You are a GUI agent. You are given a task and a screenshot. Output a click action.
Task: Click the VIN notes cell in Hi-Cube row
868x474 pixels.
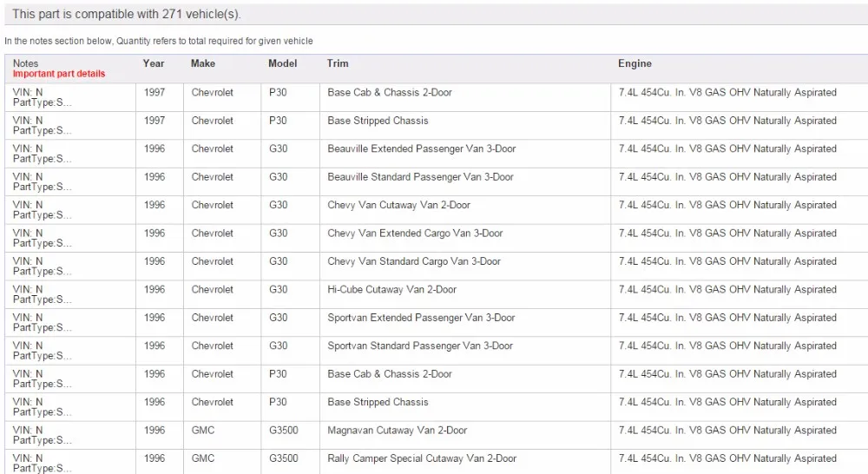[x=42, y=294]
